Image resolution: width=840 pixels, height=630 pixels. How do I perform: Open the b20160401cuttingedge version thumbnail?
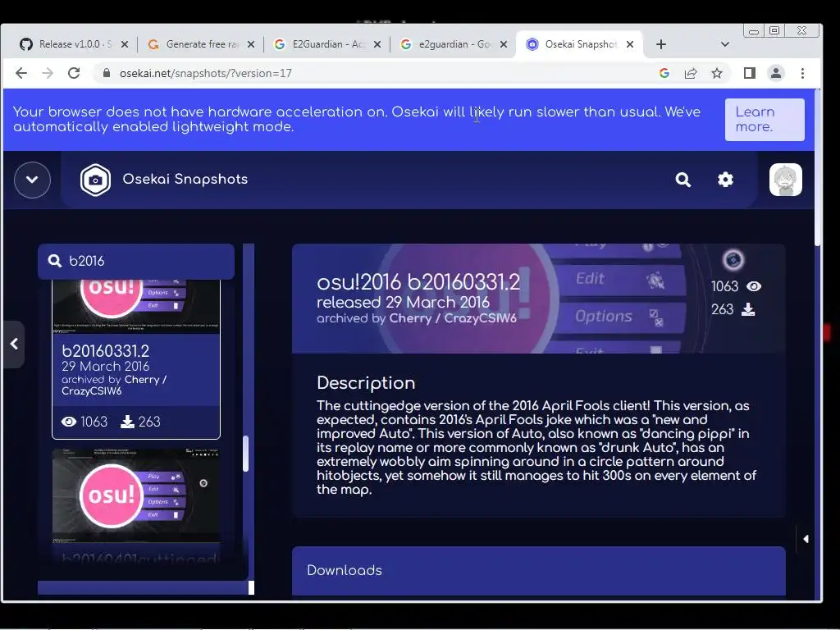136,495
